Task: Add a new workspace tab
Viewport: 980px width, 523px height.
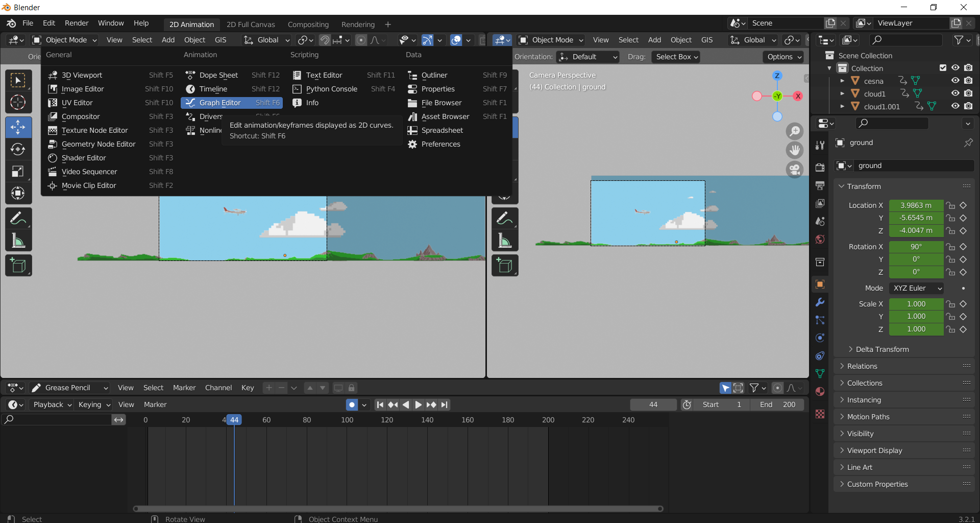Action: point(388,25)
